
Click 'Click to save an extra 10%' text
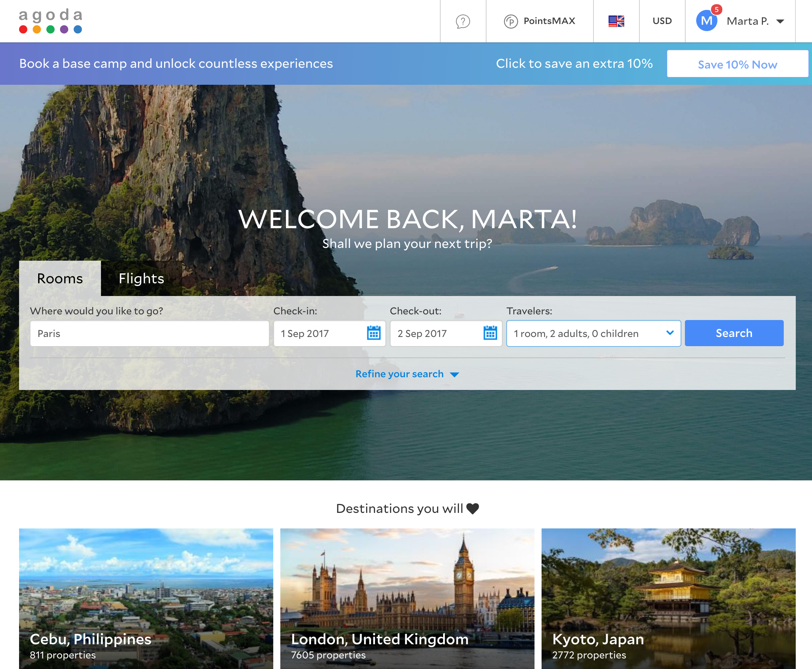click(574, 64)
